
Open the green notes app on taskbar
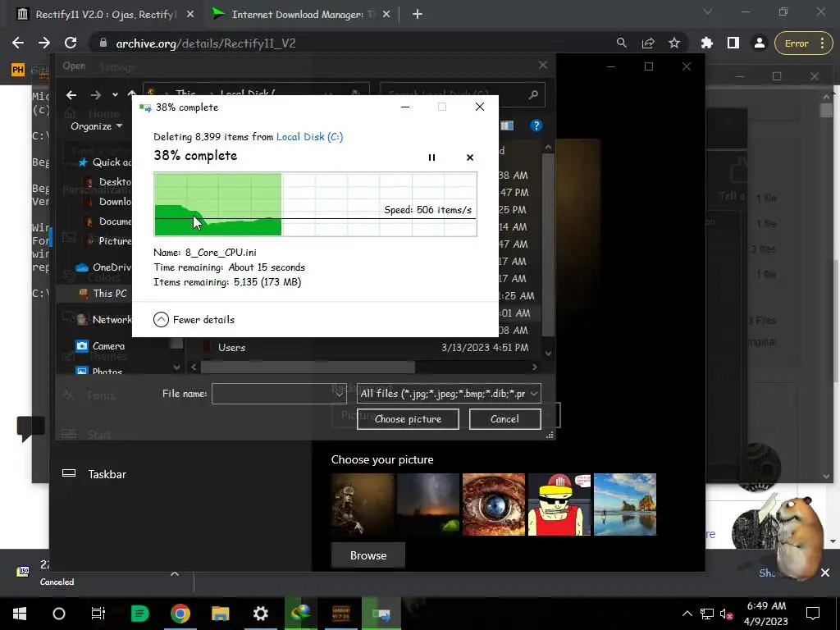[140, 614]
